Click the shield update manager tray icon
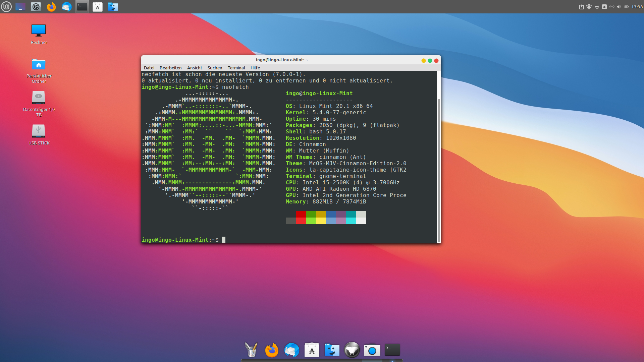Image resolution: width=644 pixels, height=362 pixels. (x=589, y=7)
